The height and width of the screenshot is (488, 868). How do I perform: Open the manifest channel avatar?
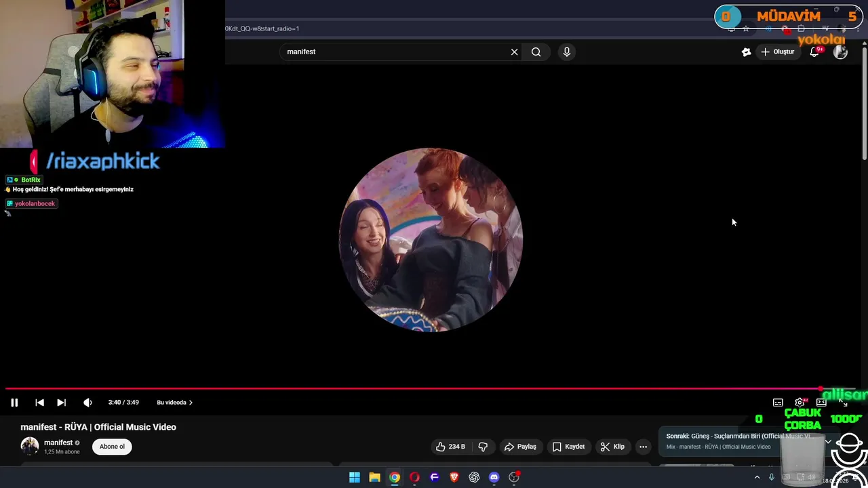click(x=30, y=447)
